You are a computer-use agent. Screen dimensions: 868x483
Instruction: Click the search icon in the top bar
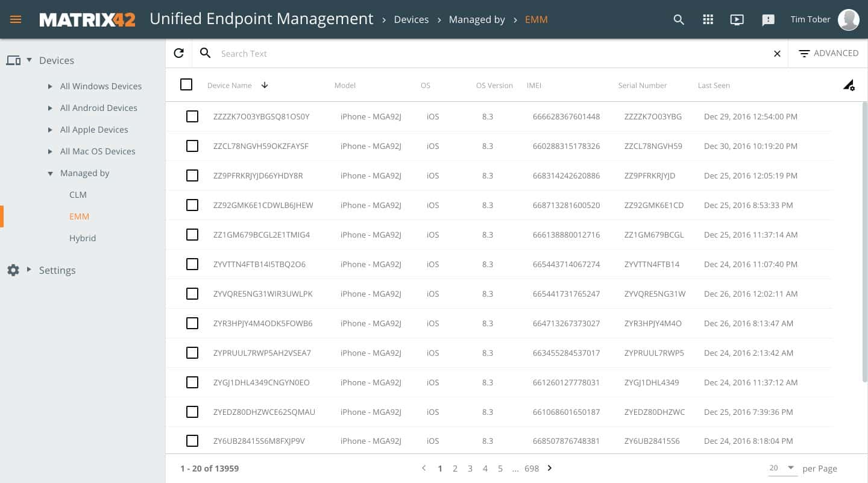point(678,19)
